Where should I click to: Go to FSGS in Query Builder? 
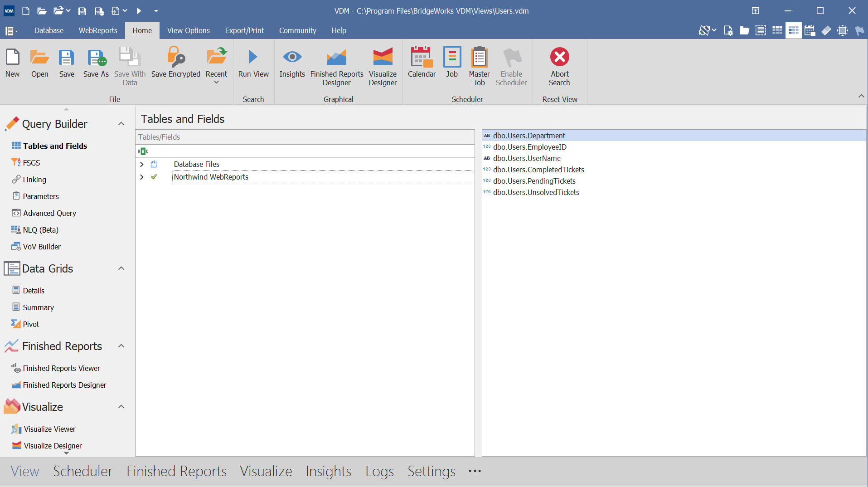[x=31, y=163]
